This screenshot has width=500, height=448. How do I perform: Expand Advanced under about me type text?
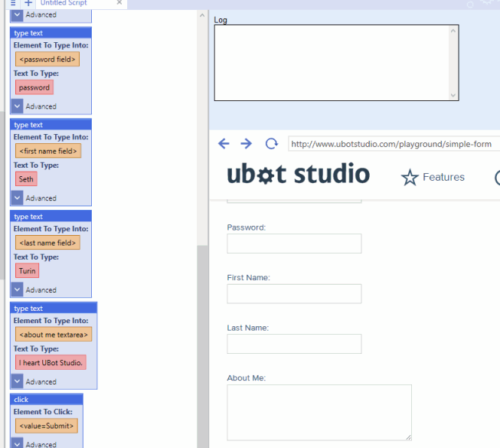click(x=17, y=381)
